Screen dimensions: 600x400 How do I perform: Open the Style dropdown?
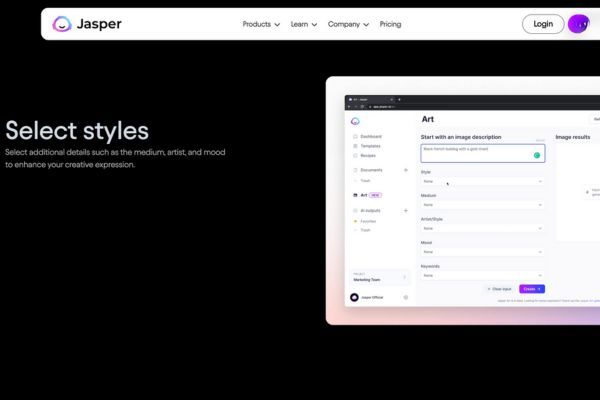pos(482,181)
